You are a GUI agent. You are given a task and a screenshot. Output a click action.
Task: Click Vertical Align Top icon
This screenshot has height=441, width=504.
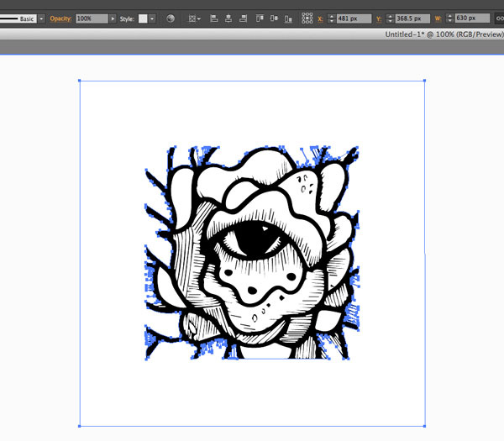pyautogui.click(x=260, y=18)
